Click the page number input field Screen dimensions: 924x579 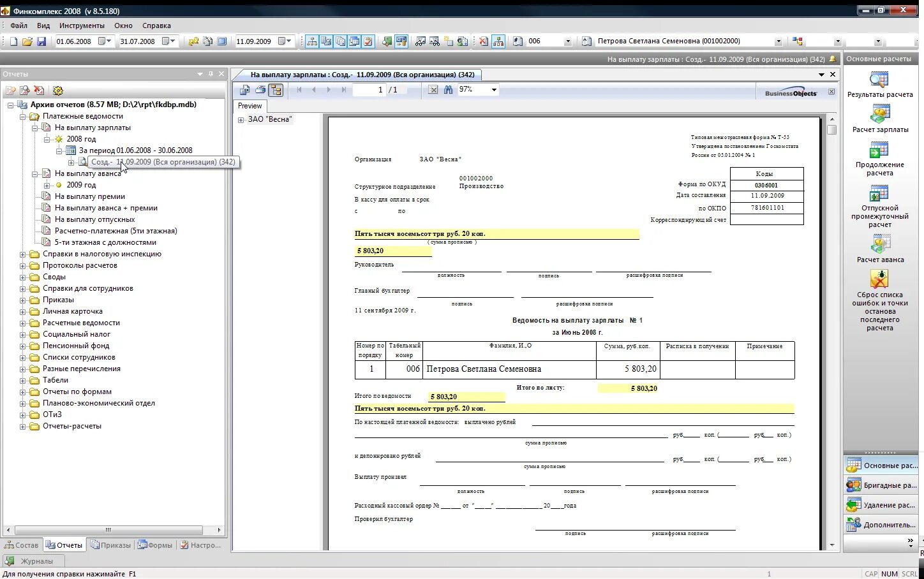point(369,90)
